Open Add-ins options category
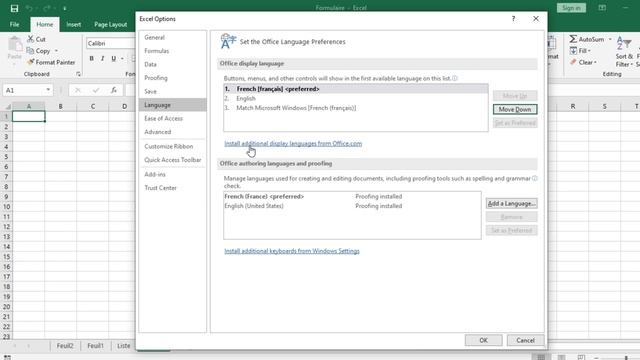Image resolution: width=640 pixels, height=360 pixels. pyautogui.click(x=172, y=174)
